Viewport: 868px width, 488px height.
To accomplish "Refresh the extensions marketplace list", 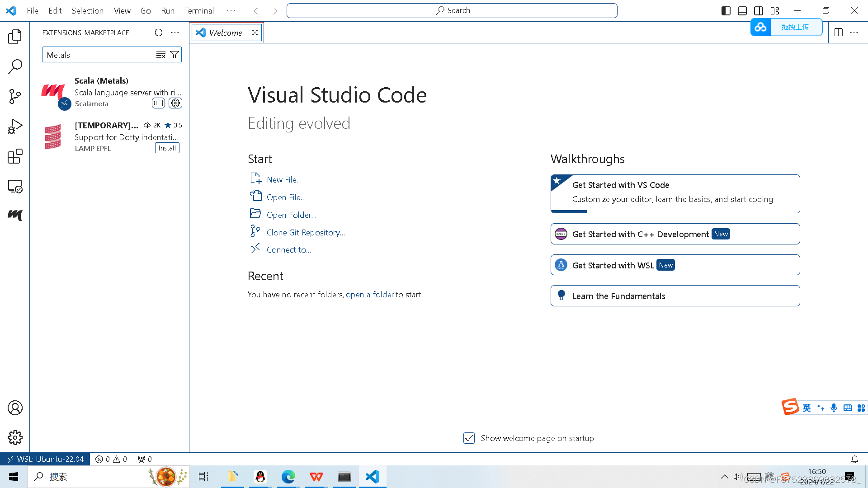I will [x=158, y=33].
